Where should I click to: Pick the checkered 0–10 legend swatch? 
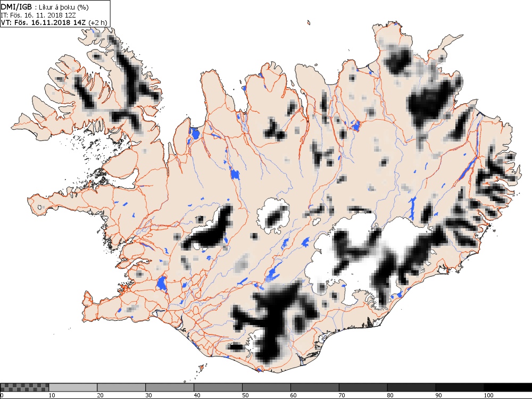[x=24, y=387]
